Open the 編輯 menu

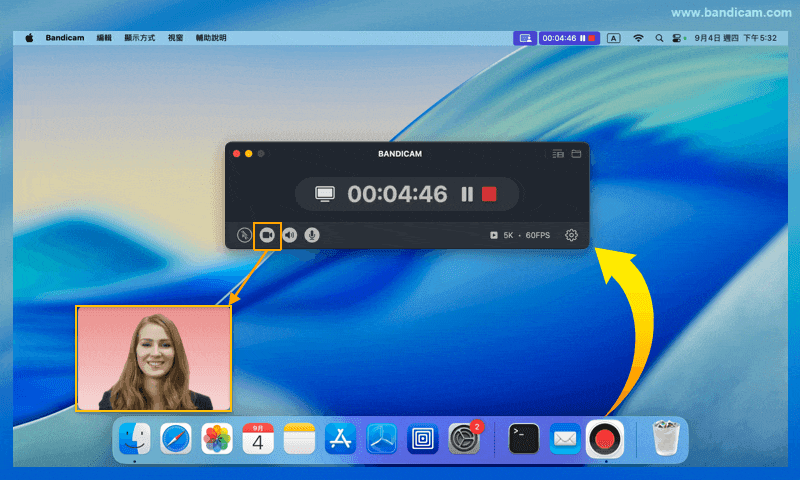[104, 38]
